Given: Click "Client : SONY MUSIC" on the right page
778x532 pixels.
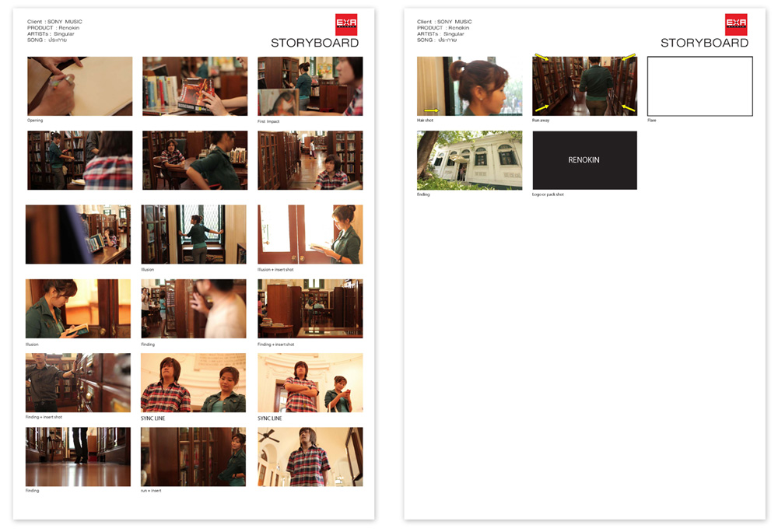Looking at the screenshot, I should (x=444, y=22).
